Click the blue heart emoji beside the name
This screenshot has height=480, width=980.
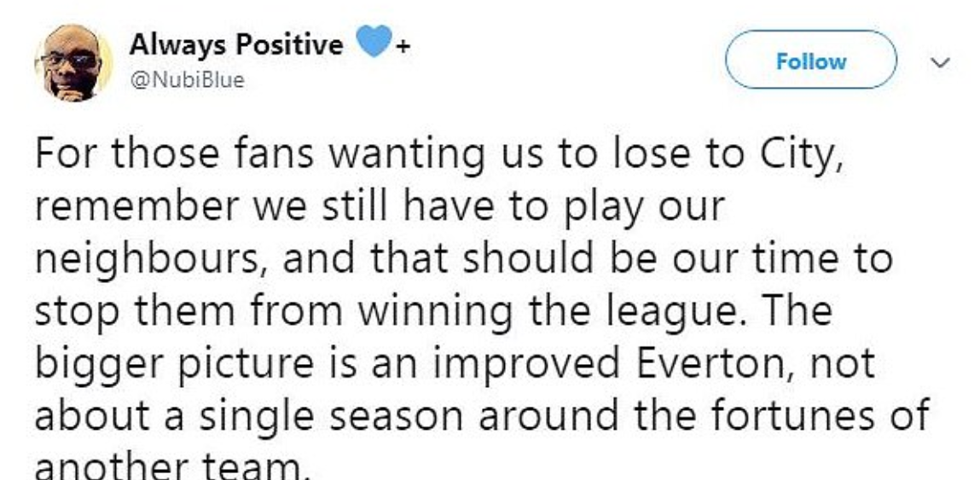(374, 44)
